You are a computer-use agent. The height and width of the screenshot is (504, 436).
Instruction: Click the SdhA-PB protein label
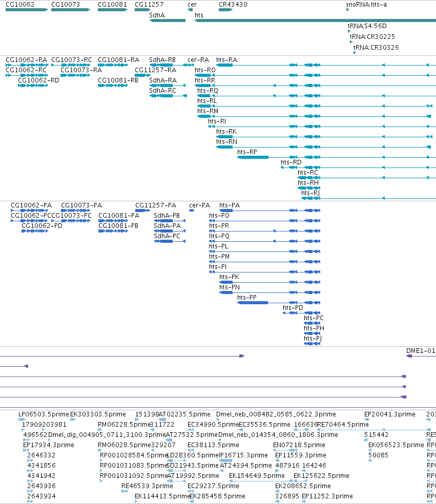click(167, 216)
